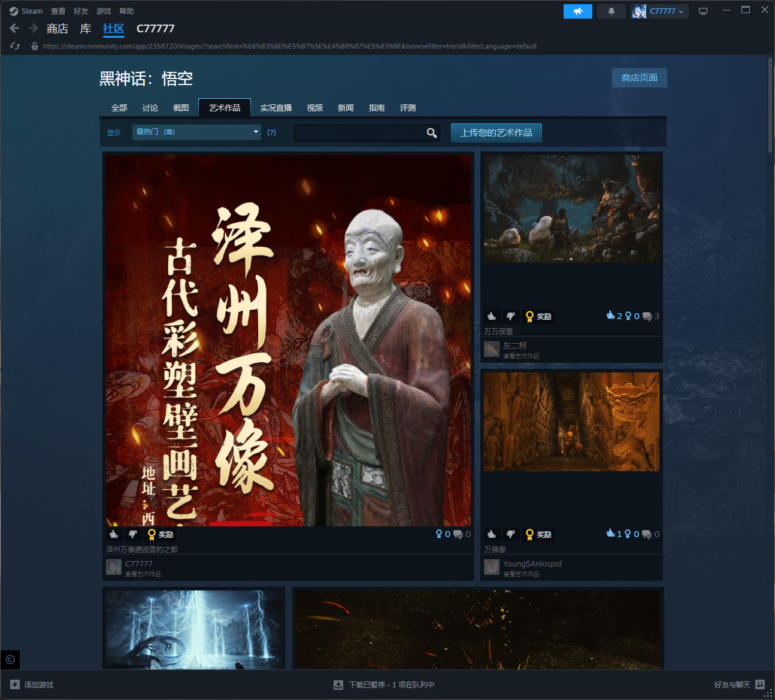
Task: Open comments count on 泽州万像 artwork
Action: (462, 534)
